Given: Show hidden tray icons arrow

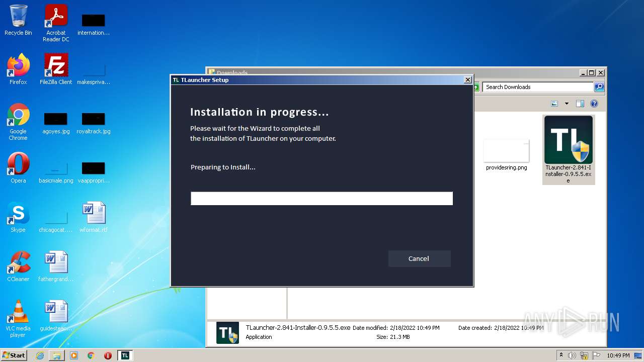Looking at the screenshot, I should (x=561, y=355).
